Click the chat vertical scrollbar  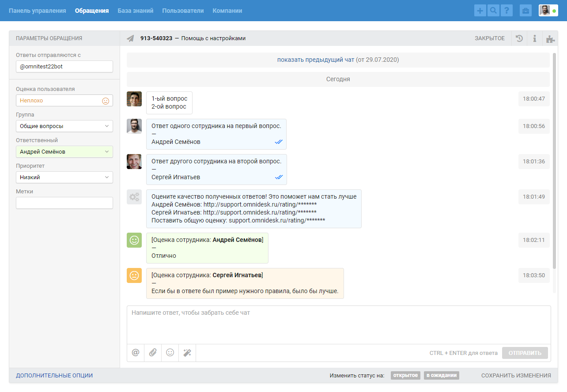(x=554, y=159)
